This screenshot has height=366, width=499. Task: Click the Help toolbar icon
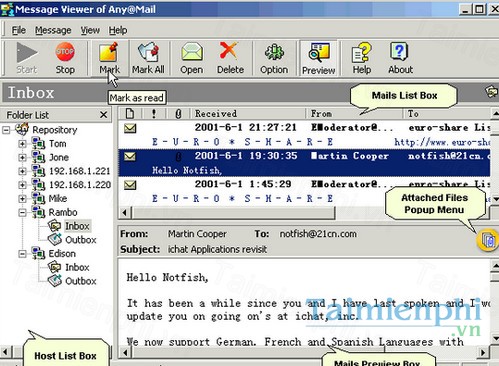[x=362, y=58]
